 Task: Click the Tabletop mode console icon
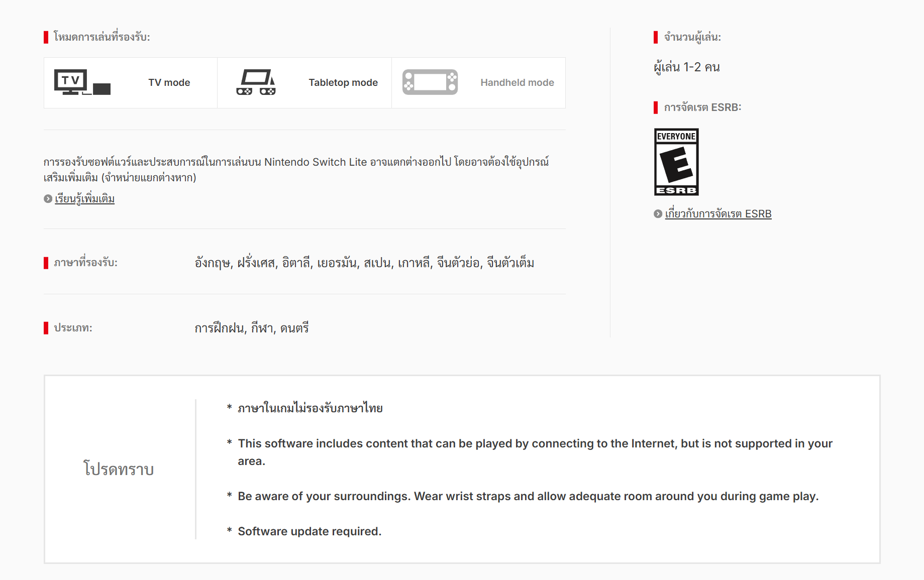coord(256,82)
